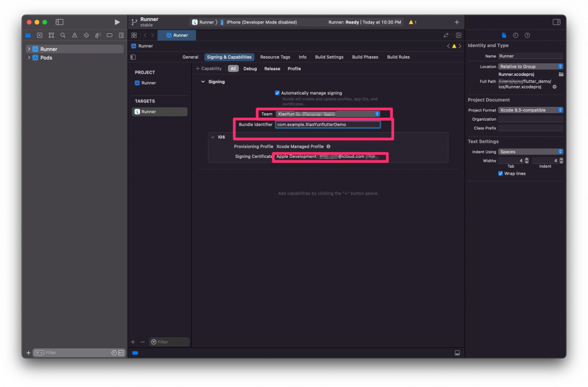Select Runner under TARGETS
The height and width of the screenshot is (387, 588).
tap(160, 112)
